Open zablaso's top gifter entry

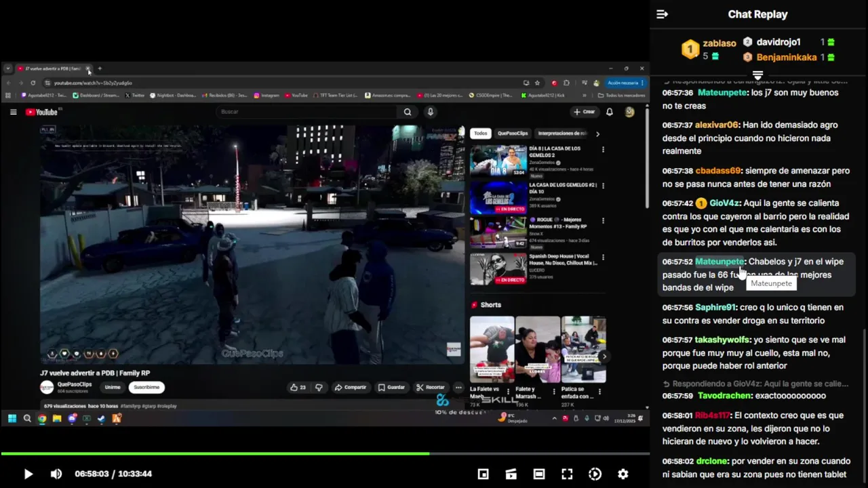point(709,49)
